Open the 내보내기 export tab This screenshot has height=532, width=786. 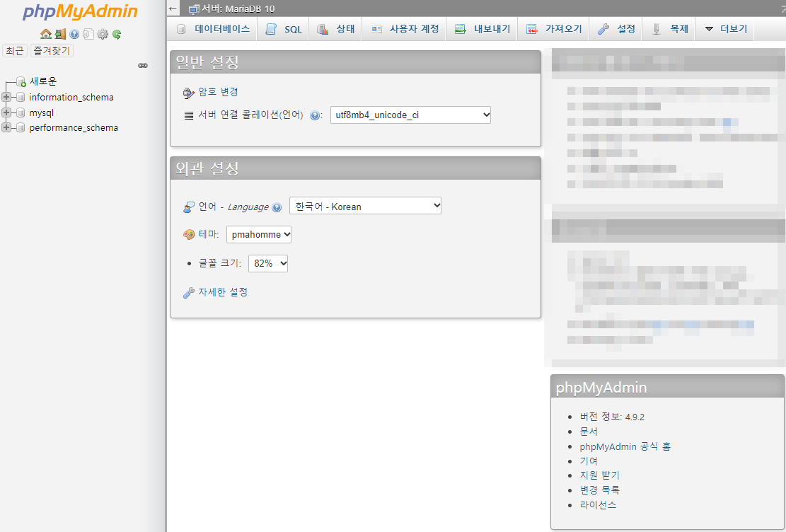482,29
